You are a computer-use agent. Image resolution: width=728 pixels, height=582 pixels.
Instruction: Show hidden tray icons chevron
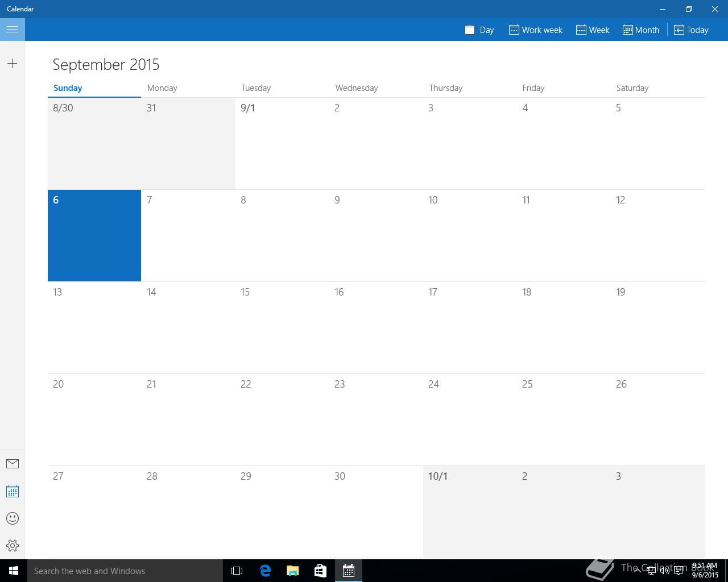tap(638, 570)
